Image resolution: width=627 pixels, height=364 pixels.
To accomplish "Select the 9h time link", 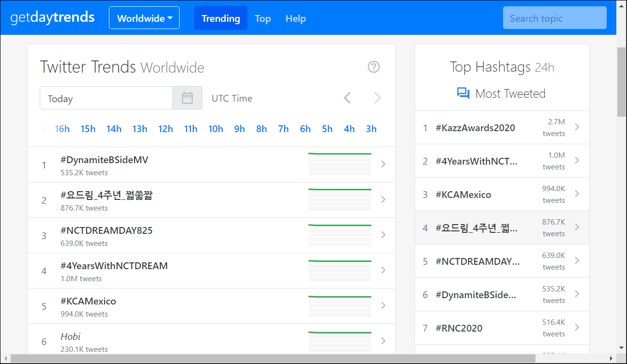I will click(x=240, y=129).
